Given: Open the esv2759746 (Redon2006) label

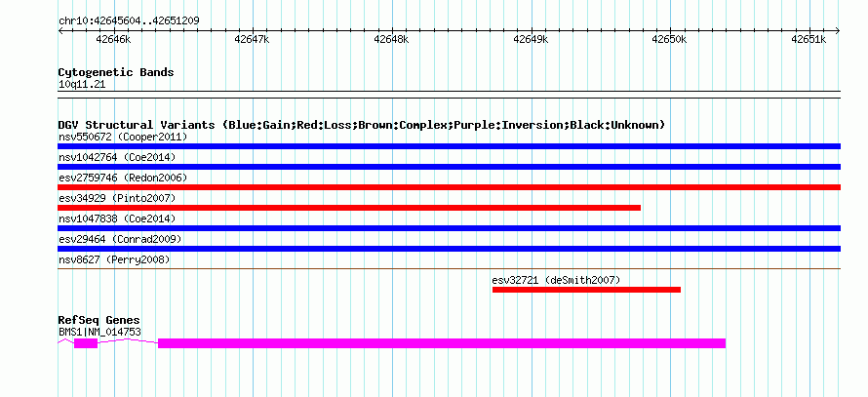Looking at the screenshot, I should [x=123, y=178].
